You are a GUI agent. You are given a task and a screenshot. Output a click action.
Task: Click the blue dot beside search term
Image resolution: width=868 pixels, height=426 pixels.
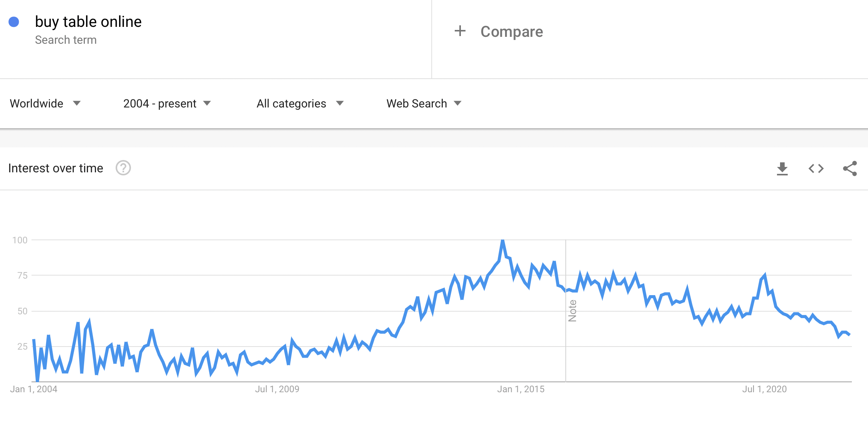point(14,22)
